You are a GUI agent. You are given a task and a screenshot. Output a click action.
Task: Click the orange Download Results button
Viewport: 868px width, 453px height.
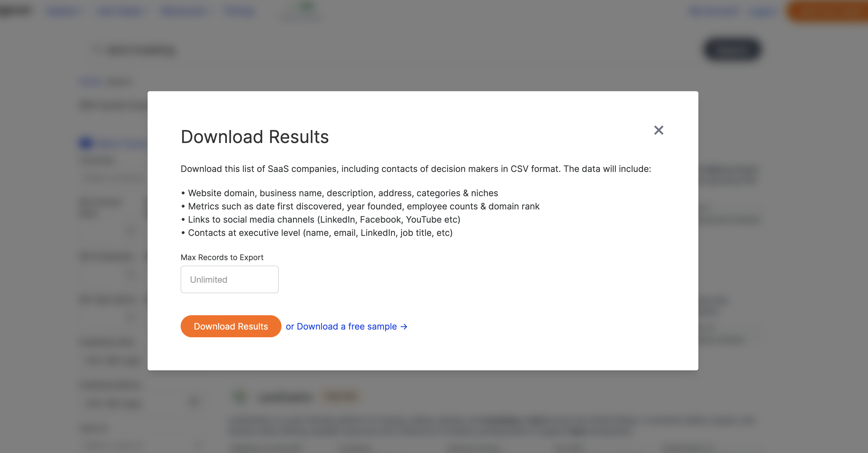pos(230,326)
